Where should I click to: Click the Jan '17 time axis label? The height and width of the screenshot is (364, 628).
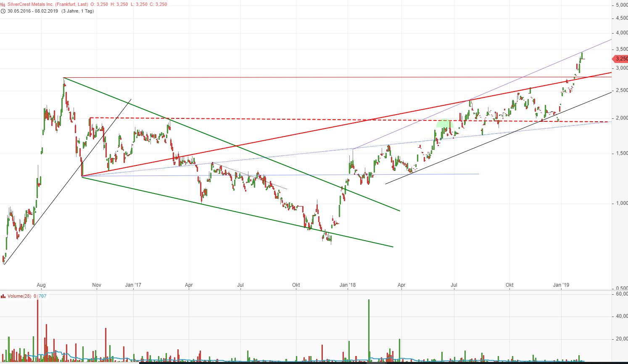133,285
